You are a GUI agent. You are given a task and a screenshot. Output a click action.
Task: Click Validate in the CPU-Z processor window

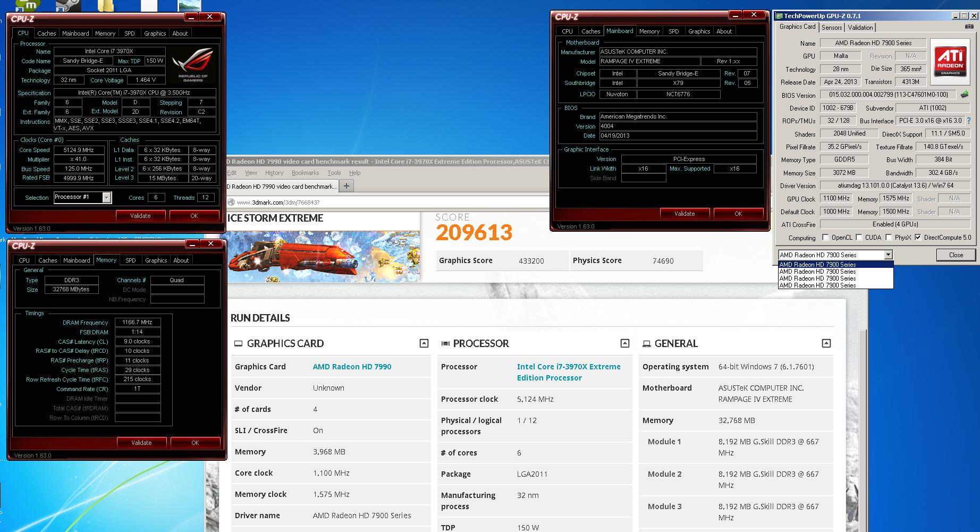coord(140,216)
